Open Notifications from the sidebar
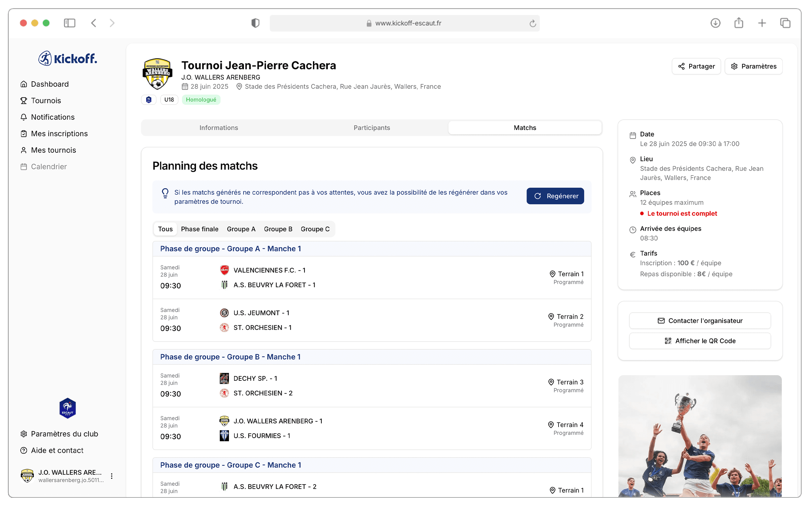The width and height of the screenshot is (812, 510). point(52,117)
